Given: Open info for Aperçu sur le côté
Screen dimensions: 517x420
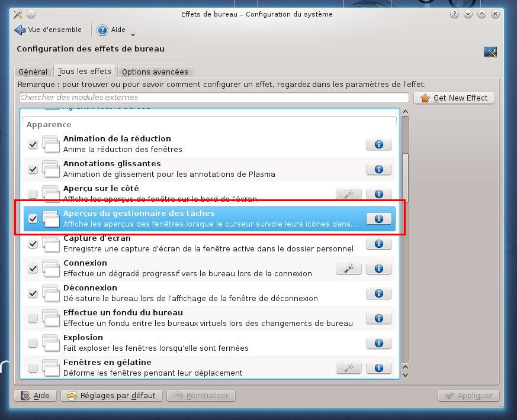Looking at the screenshot, I should click(x=379, y=193).
